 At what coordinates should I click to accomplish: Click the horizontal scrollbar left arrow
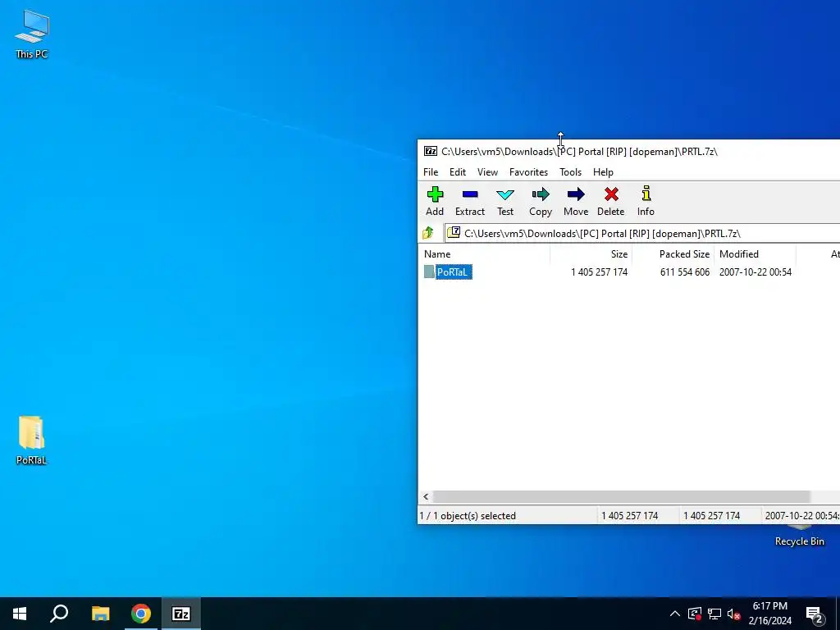pyautogui.click(x=426, y=496)
